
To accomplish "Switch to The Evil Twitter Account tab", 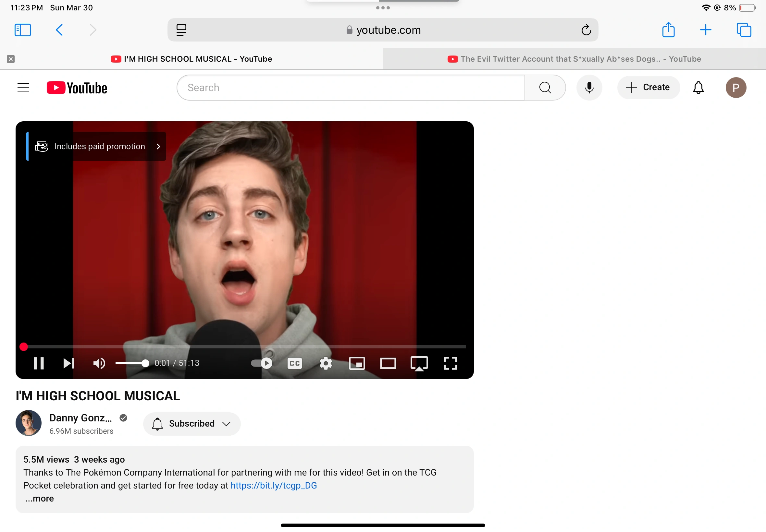I will click(574, 59).
